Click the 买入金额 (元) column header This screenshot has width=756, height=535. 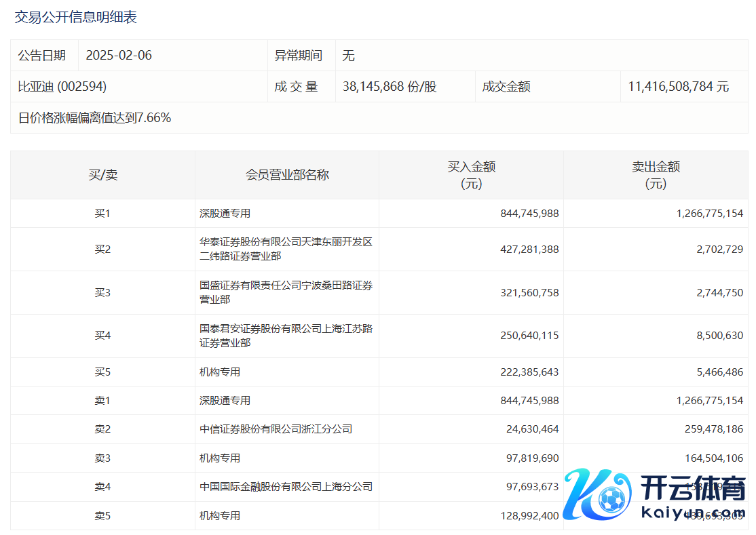(471, 175)
